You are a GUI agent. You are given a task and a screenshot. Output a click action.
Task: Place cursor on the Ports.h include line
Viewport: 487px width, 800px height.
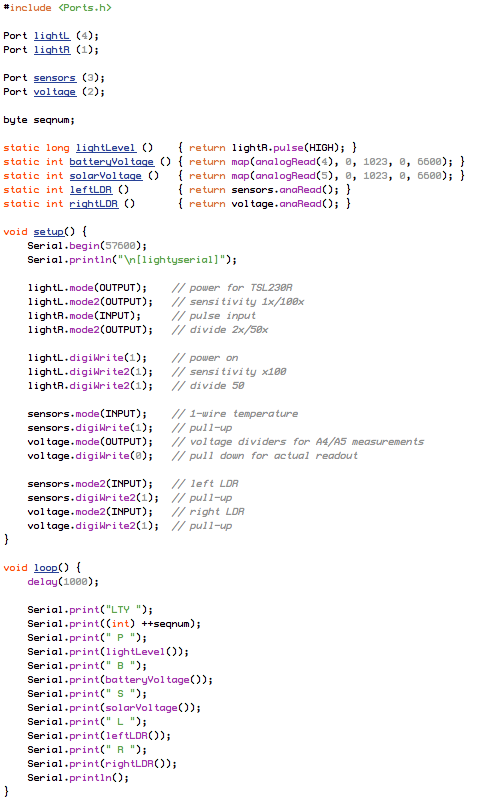(57, 8)
